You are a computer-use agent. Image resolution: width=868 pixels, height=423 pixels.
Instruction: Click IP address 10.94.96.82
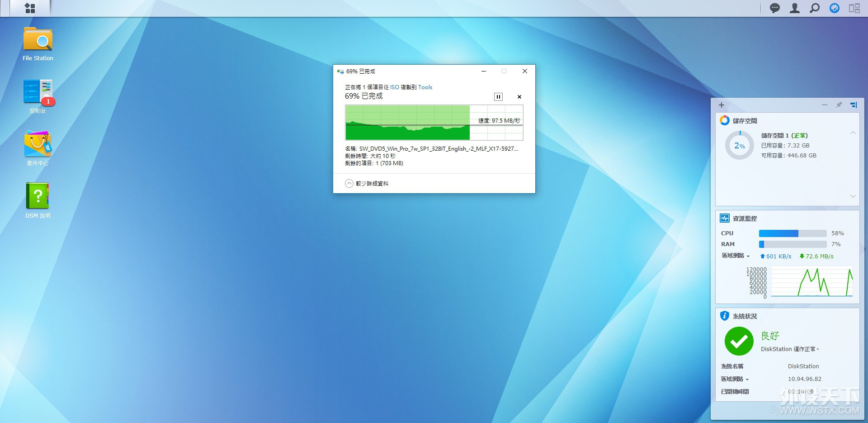pyautogui.click(x=805, y=379)
